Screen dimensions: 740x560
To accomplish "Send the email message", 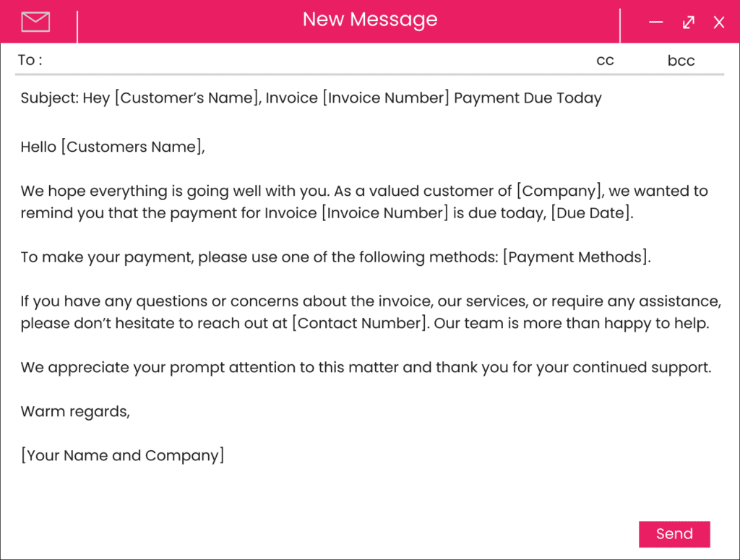I will [x=674, y=534].
